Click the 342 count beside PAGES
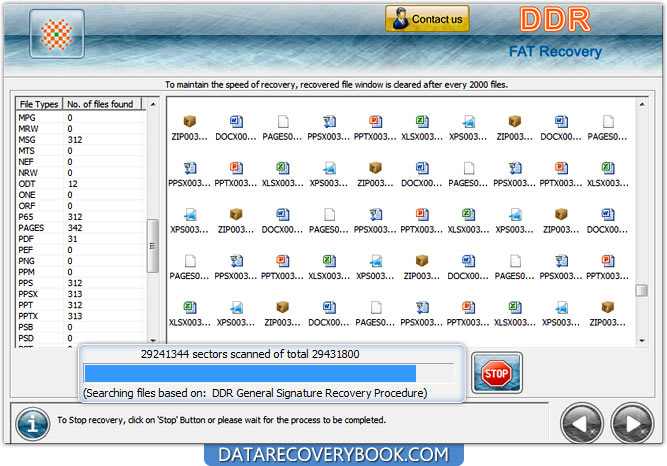Viewport: 667px width, 466px height. point(75,228)
